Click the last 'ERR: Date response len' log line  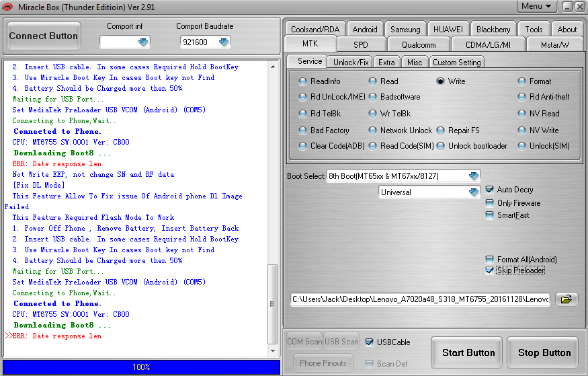tap(56, 336)
